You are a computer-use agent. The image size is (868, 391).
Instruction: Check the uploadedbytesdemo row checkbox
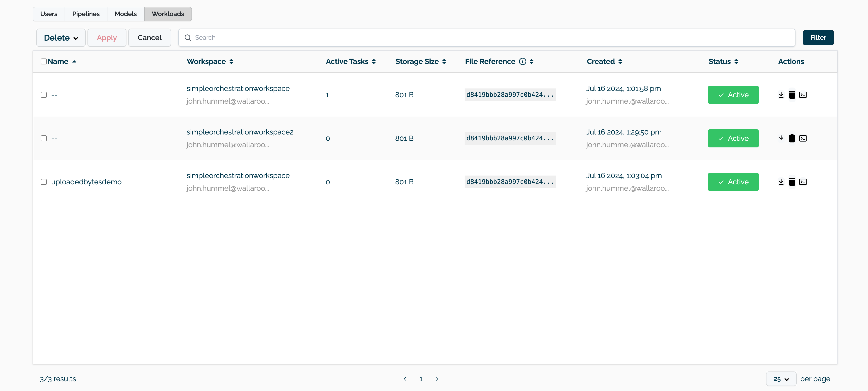tap(44, 182)
